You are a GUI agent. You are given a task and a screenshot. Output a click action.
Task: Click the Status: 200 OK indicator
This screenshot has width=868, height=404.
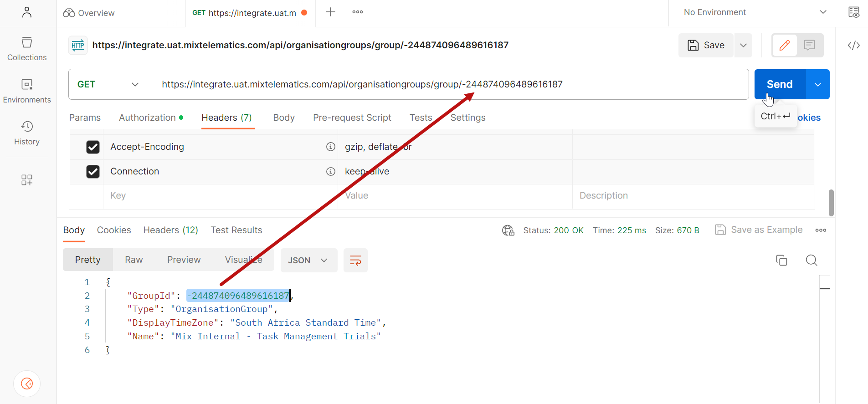[553, 230]
